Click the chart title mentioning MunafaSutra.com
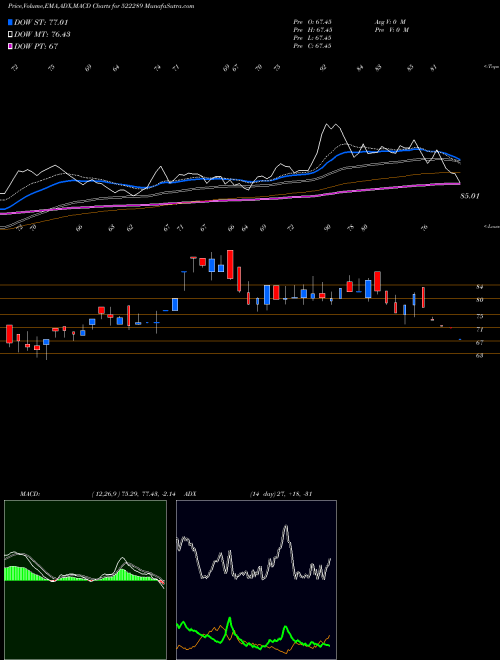Screen dimensions: 500x660 pos(101,7)
